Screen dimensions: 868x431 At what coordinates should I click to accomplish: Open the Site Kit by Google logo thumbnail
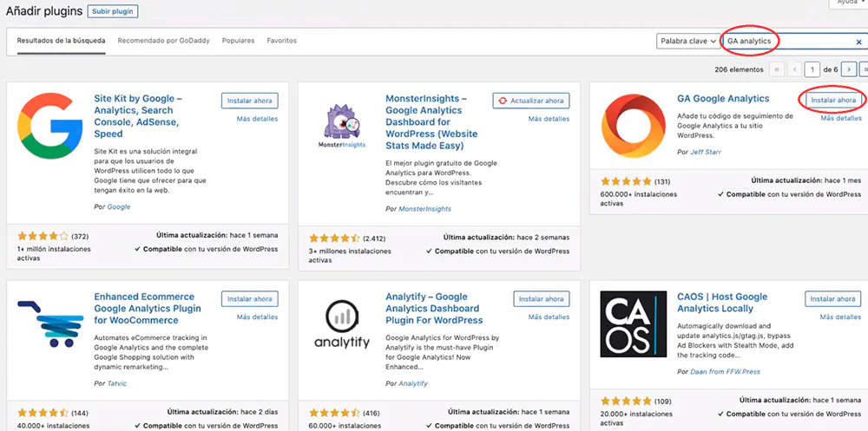click(x=49, y=126)
